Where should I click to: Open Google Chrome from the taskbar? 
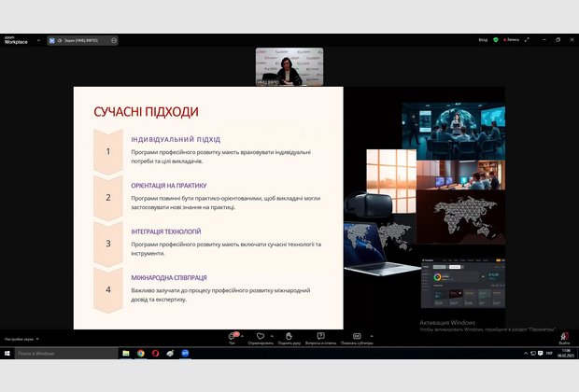pos(140,354)
